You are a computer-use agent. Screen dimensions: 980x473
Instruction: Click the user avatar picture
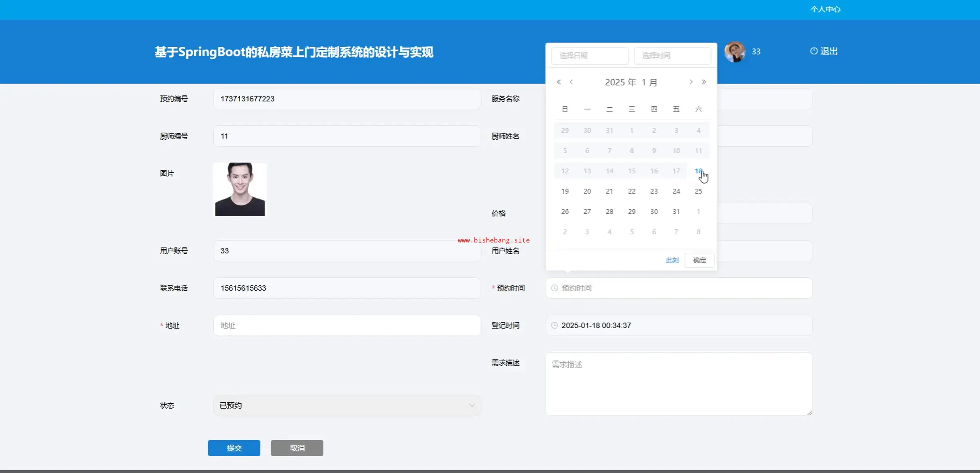tap(735, 52)
